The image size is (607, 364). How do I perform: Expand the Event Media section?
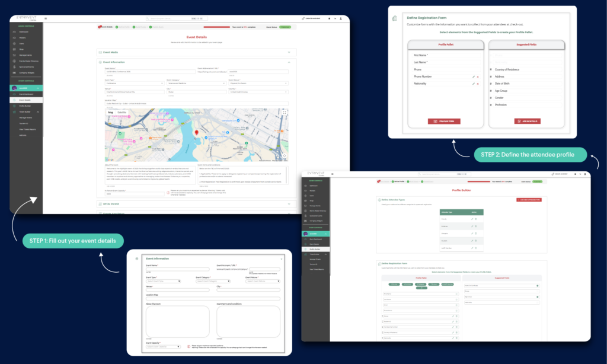coord(288,52)
